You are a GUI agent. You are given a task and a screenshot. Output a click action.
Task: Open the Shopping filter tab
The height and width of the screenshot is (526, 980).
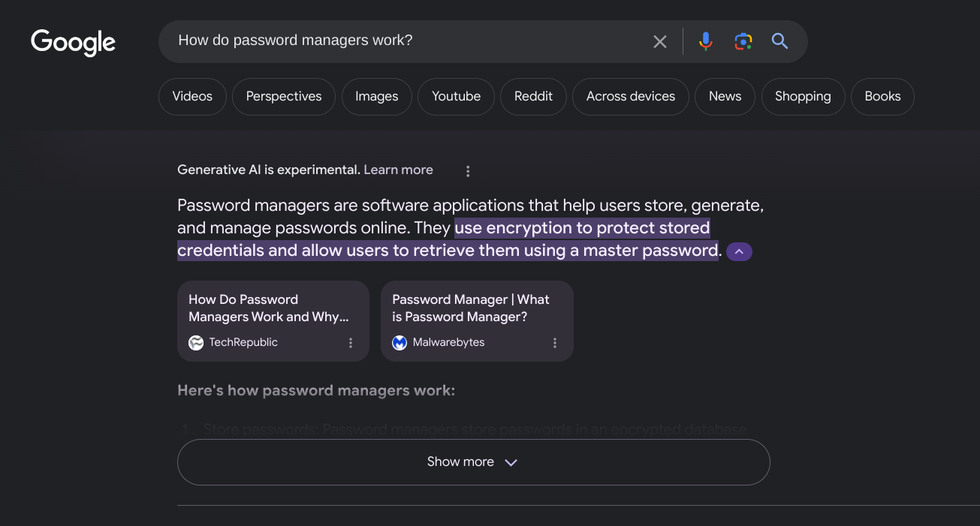pyautogui.click(x=803, y=97)
